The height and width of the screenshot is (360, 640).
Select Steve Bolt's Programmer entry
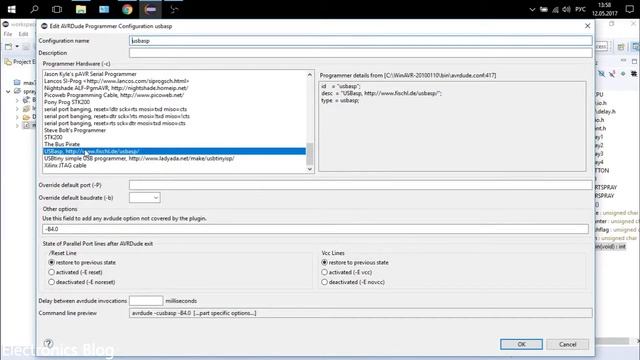[75, 130]
